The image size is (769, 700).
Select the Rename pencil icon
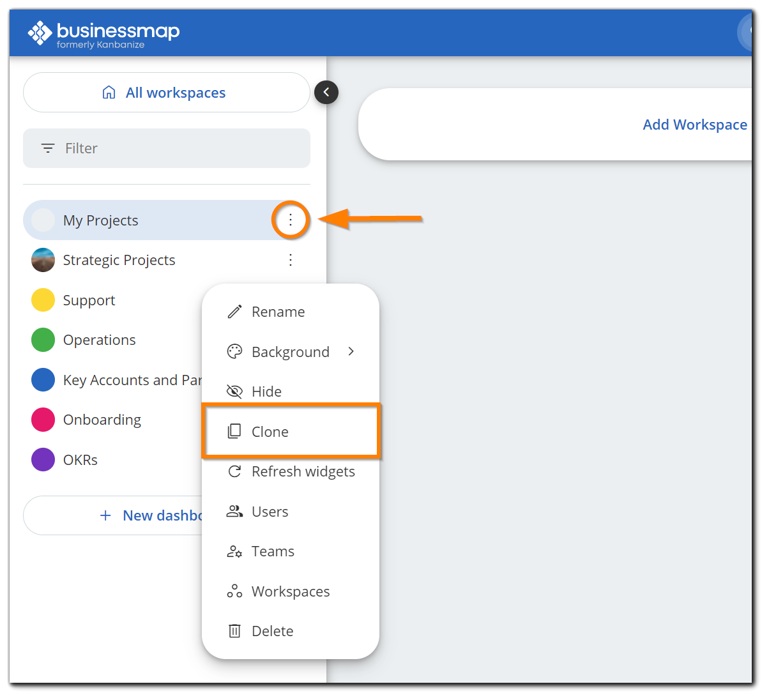pyautogui.click(x=235, y=312)
